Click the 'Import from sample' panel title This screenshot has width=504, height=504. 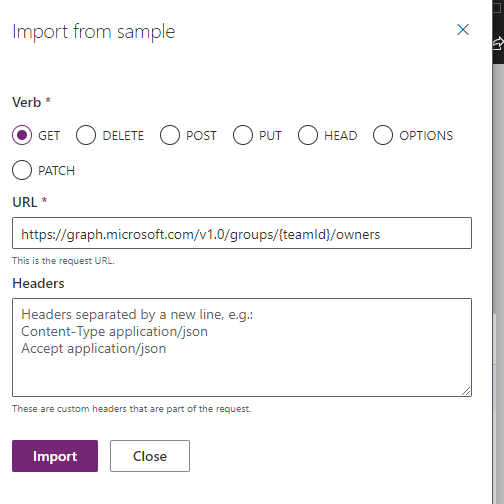coord(94,32)
